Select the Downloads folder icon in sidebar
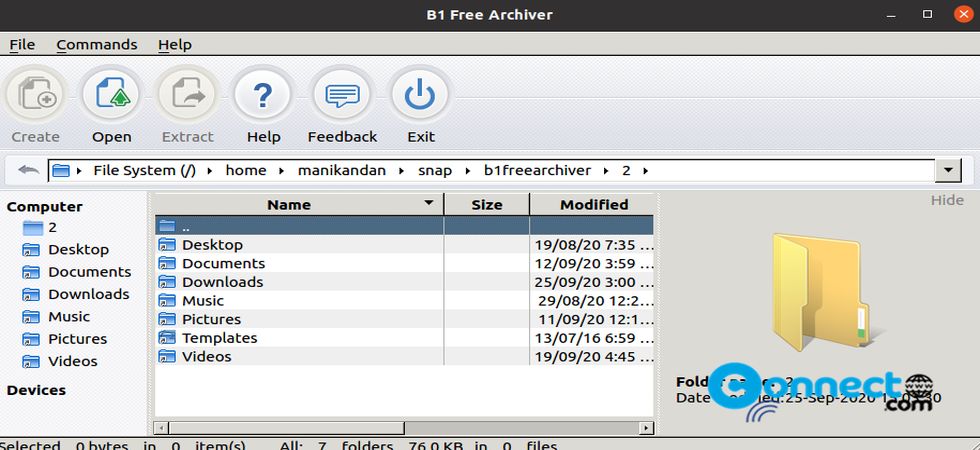980x450 pixels. coord(31,294)
